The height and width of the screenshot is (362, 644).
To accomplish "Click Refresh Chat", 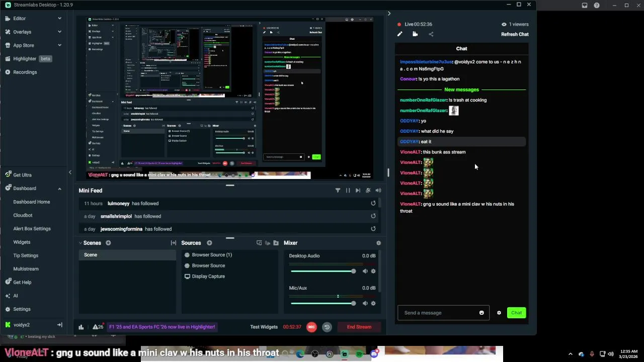I will (x=515, y=35).
